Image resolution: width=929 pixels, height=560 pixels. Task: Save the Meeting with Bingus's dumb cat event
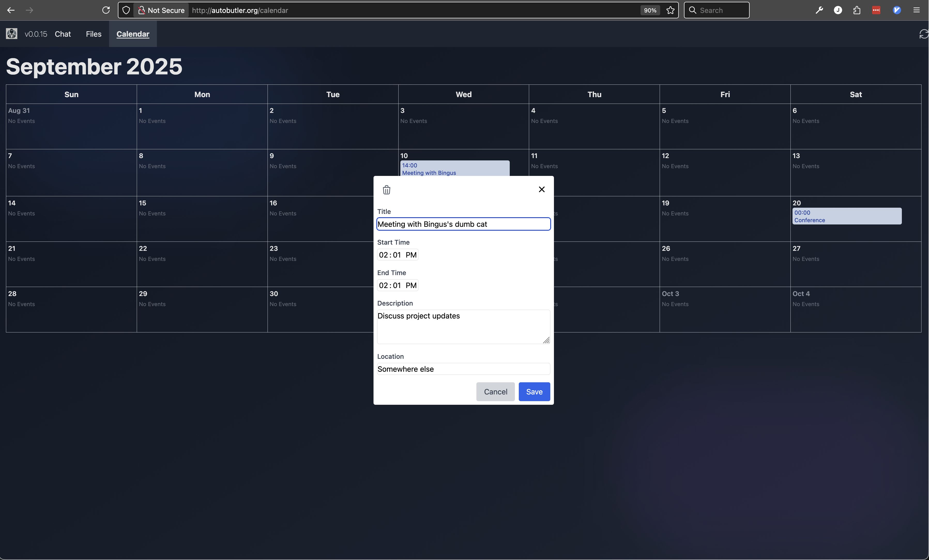(534, 392)
